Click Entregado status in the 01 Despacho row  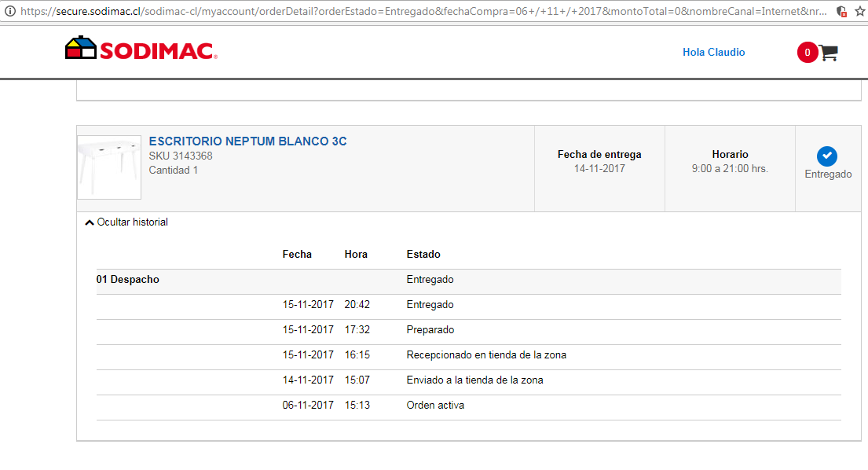430,280
